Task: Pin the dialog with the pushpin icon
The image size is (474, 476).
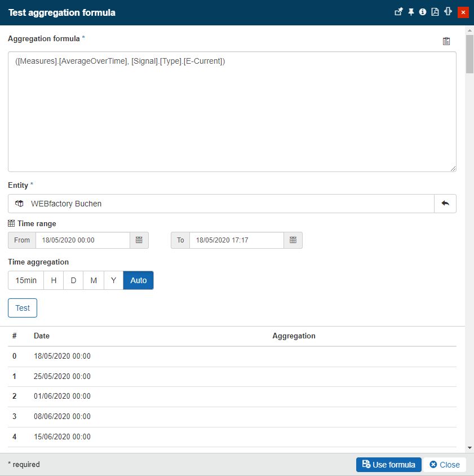Action: [411, 12]
